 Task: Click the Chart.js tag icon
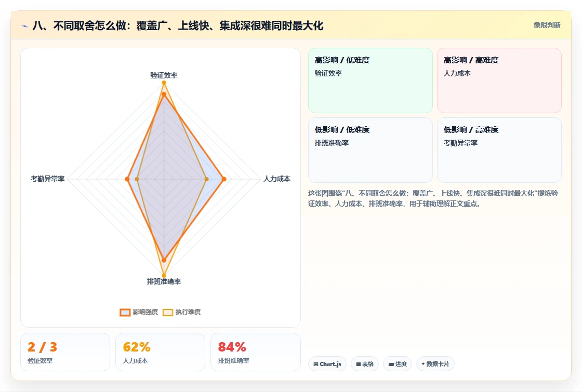(x=316, y=364)
